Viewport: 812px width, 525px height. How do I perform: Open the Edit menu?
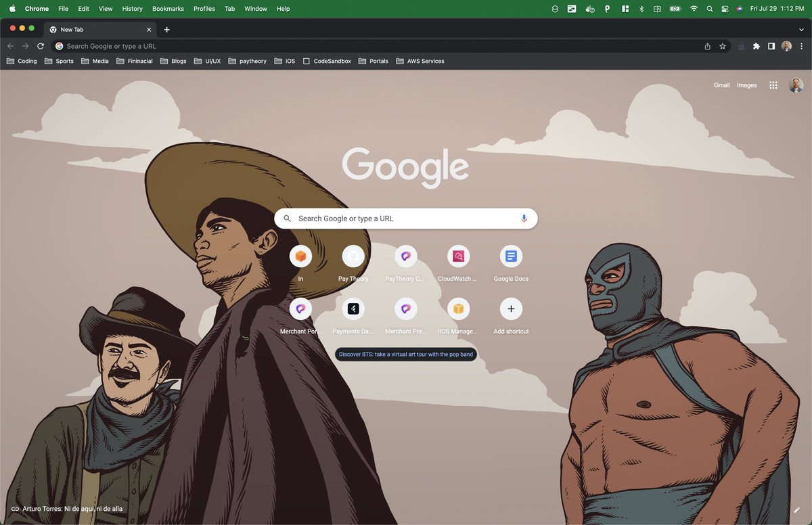(x=83, y=9)
